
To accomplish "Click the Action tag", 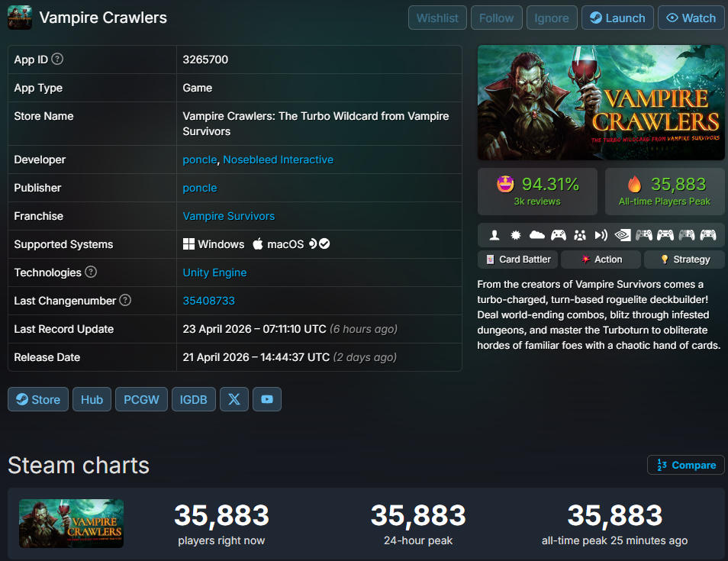I will 601,260.
